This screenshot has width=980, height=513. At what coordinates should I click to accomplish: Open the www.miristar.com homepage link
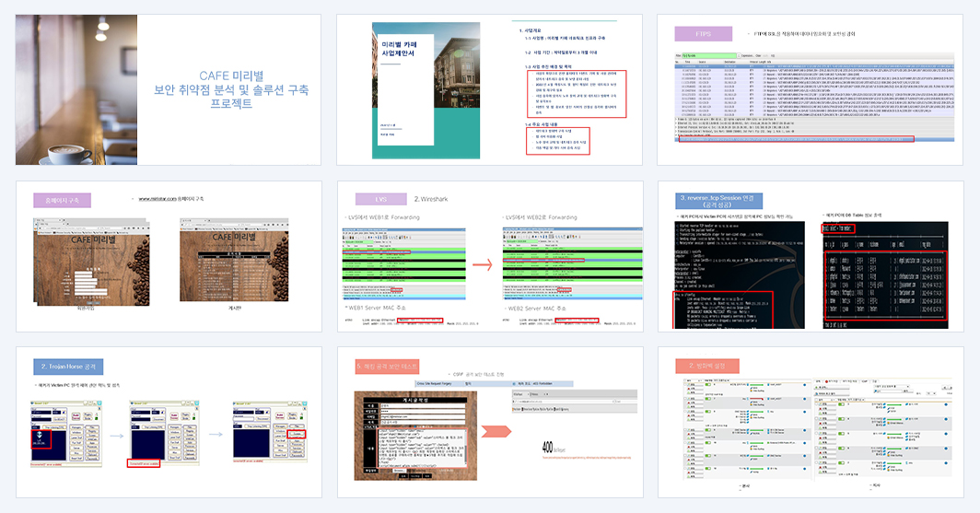(x=157, y=199)
